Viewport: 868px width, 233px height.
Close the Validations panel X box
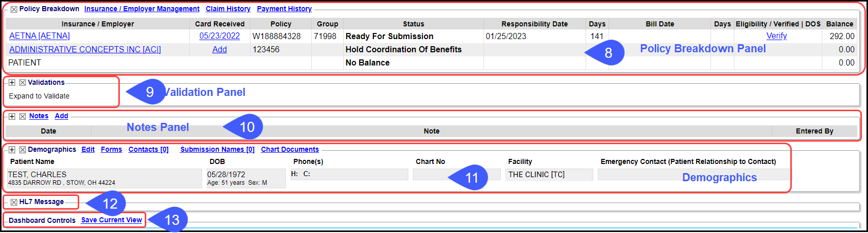click(x=22, y=83)
